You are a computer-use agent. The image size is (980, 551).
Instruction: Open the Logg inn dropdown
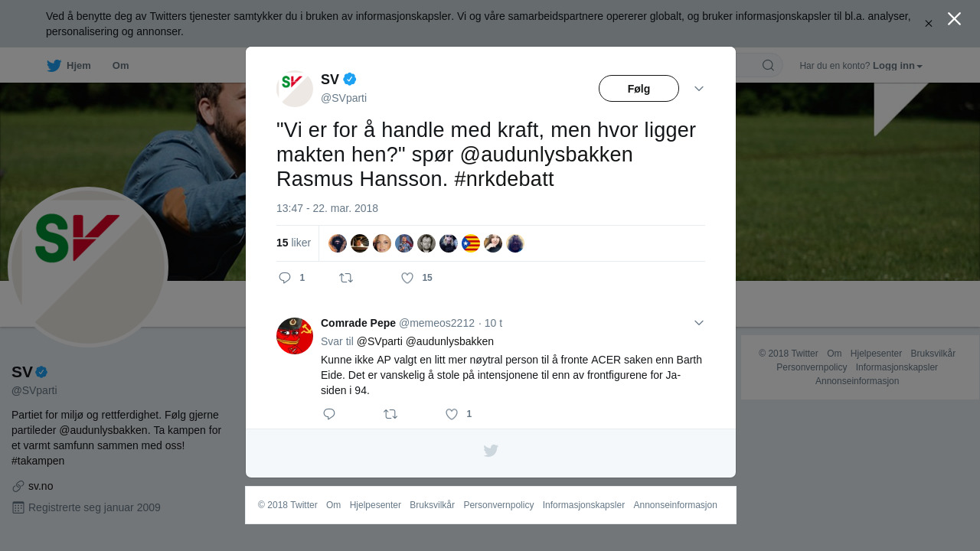897,66
